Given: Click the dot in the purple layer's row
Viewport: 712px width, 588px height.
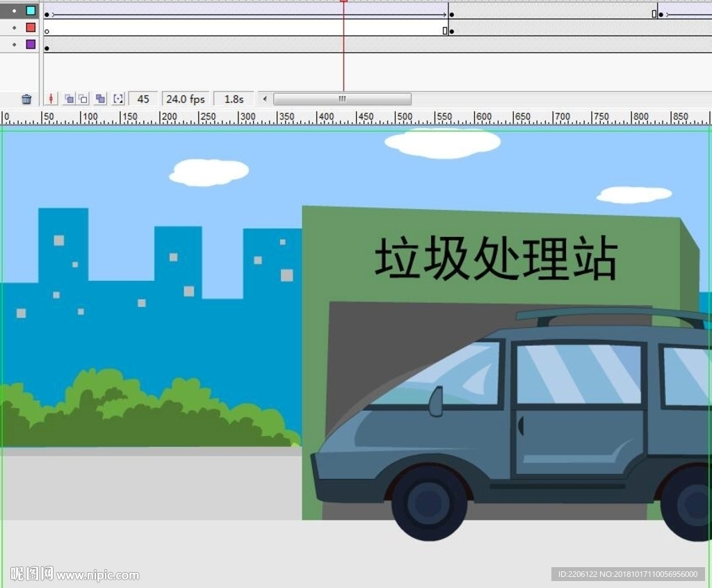Looking at the screenshot, I should tap(47, 48).
